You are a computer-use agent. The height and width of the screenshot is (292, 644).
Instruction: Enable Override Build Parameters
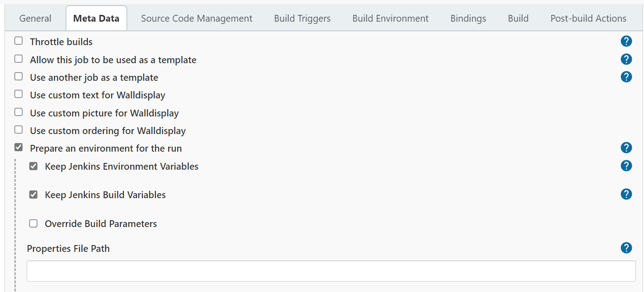[x=33, y=223]
